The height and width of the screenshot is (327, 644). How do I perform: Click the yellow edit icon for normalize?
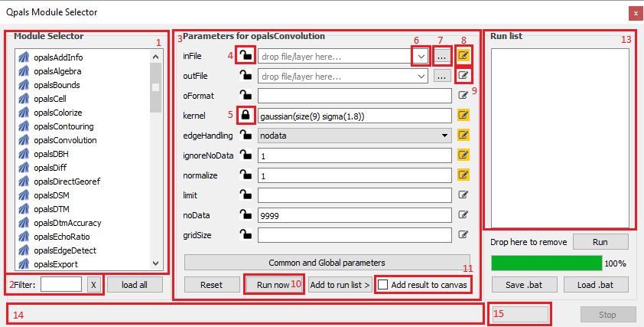tap(463, 175)
